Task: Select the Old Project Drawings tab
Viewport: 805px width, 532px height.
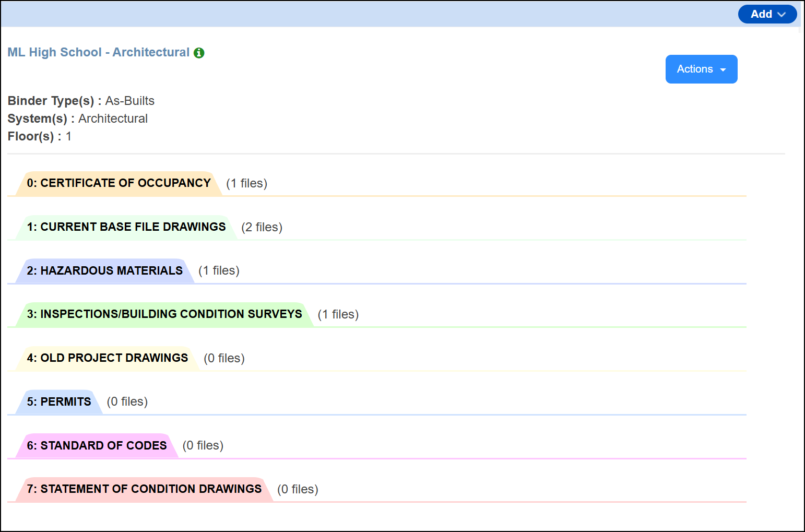Action: (108, 358)
